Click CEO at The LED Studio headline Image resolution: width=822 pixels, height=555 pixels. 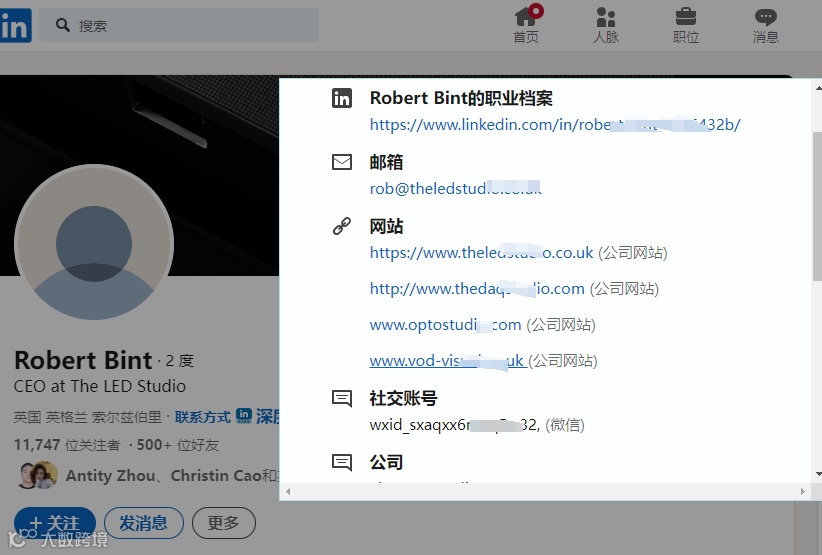[100, 386]
